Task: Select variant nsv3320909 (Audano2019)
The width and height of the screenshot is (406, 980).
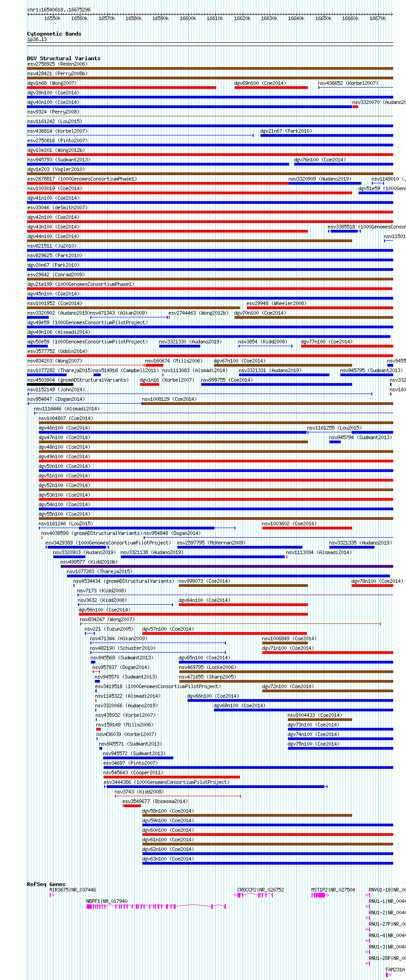Action: coord(320,179)
